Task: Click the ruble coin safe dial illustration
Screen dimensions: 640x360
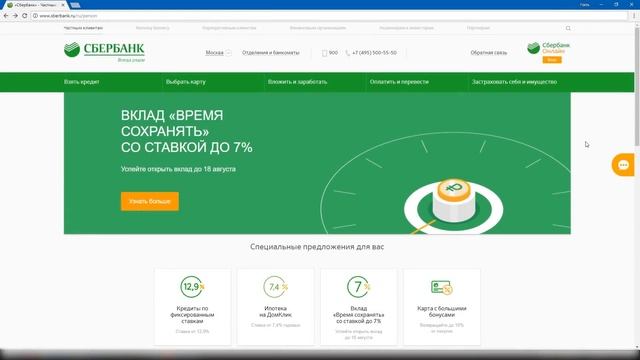Action: [453, 200]
